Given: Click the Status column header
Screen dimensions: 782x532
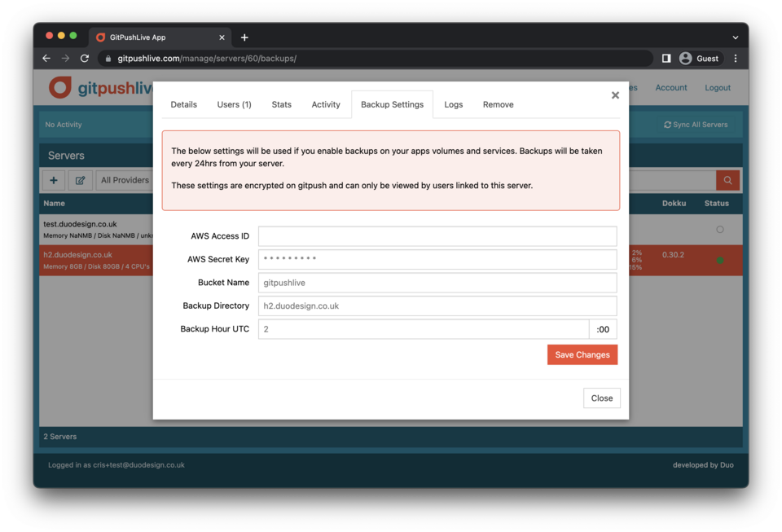Looking at the screenshot, I should tap(716, 204).
